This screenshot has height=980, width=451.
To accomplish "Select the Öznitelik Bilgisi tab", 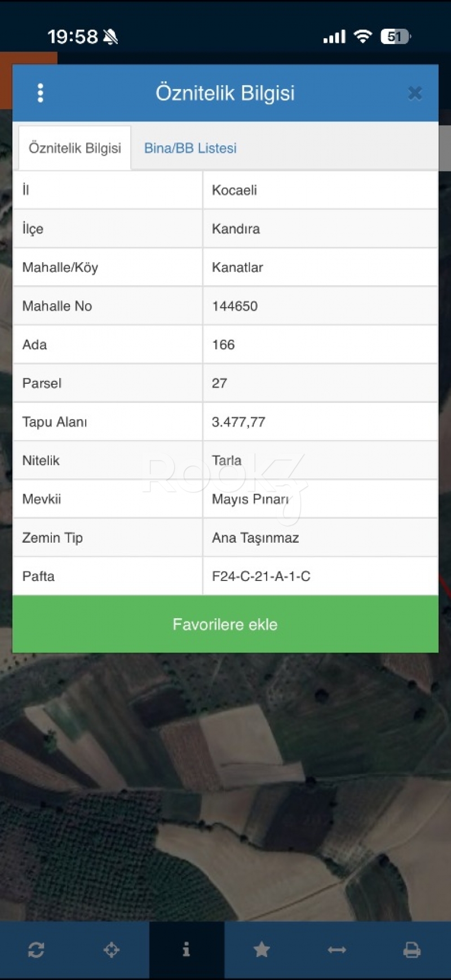I will coord(75,148).
